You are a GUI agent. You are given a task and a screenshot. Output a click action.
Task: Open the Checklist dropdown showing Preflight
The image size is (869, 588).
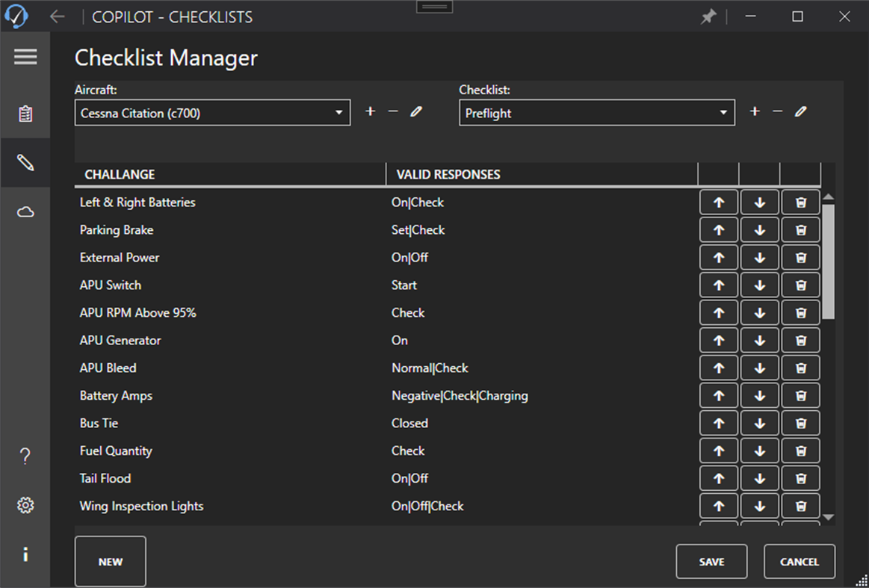point(596,112)
